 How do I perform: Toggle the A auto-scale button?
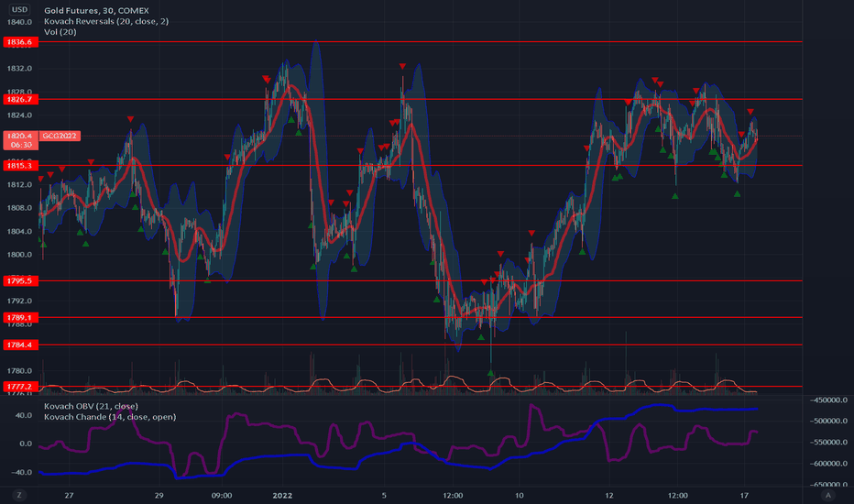click(828, 495)
